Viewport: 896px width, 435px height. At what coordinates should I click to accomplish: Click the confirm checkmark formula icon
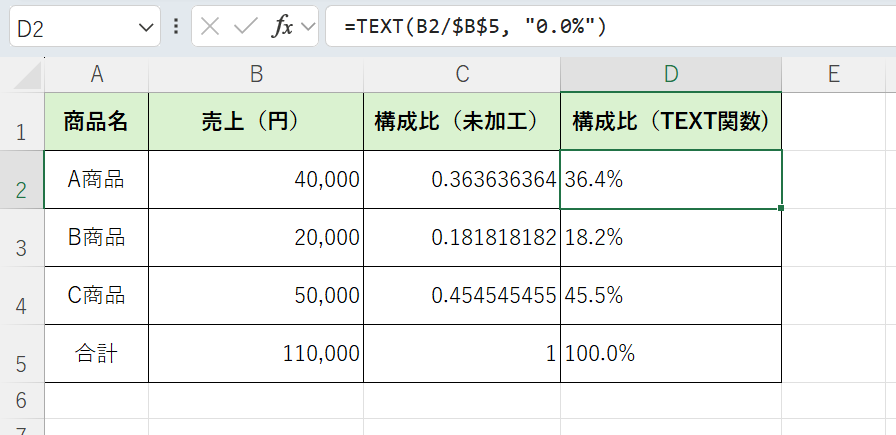[x=246, y=26]
